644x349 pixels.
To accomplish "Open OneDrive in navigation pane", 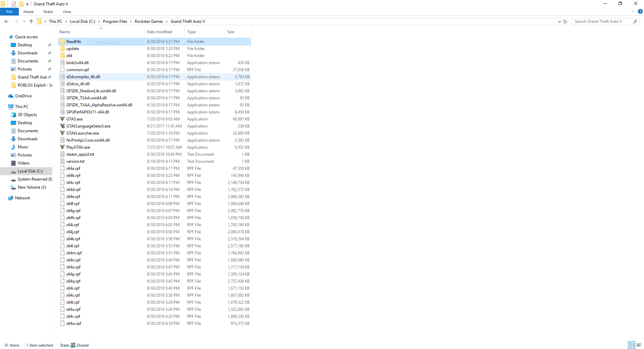I will (x=23, y=96).
